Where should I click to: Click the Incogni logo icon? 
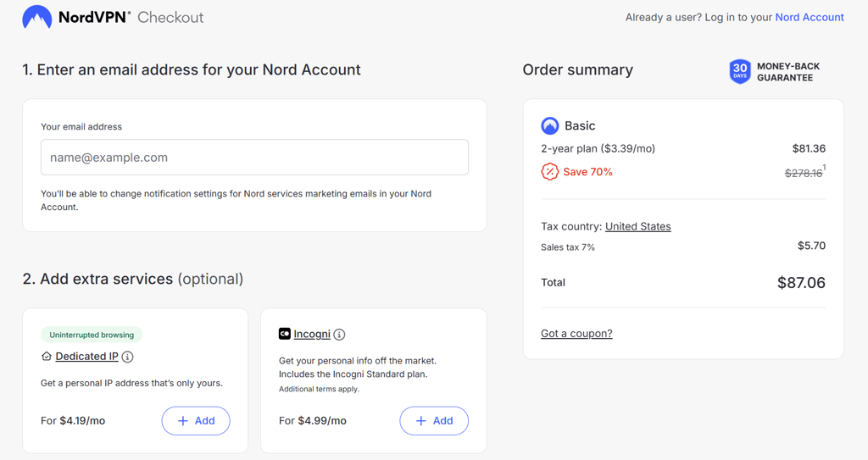[x=285, y=334]
